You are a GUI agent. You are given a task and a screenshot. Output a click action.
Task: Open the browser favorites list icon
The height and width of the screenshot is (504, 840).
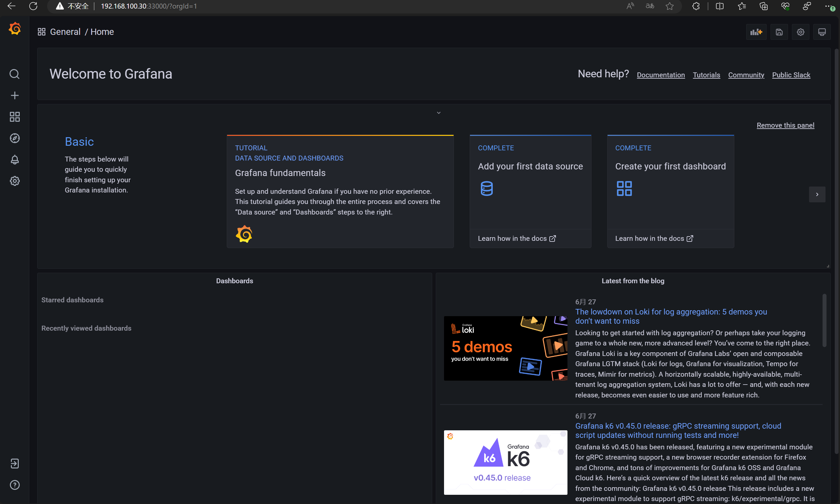(x=742, y=6)
